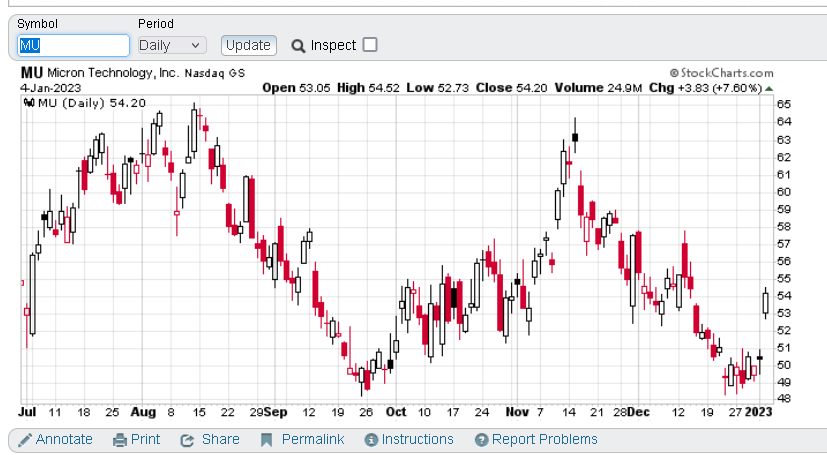Open the Instructions link
The image size is (827, 455).
pyautogui.click(x=417, y=439)
